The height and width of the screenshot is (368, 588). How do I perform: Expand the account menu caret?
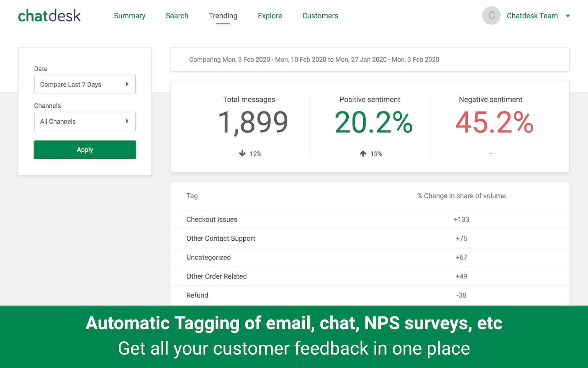568,16
